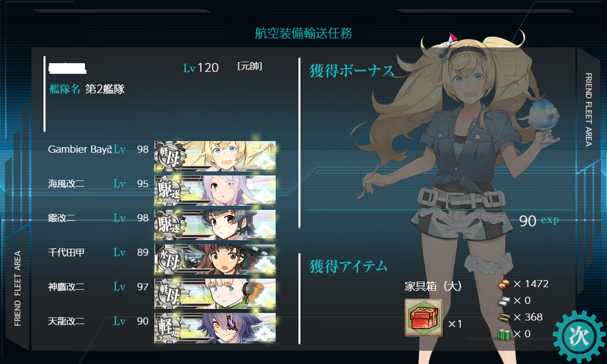Click the green bauxite drum resource icon
Screen dimensions: 607x364
[x=505, y=334]
